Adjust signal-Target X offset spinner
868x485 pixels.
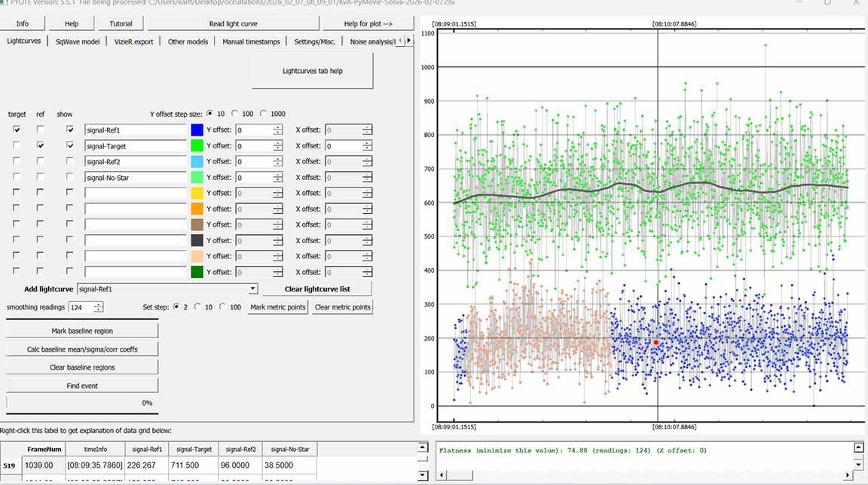(x=366, y=145)
